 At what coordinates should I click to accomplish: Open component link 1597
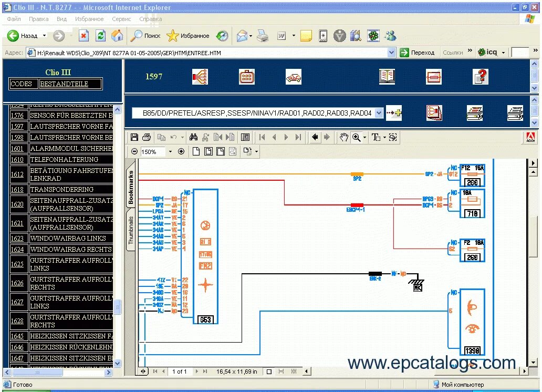pos(17,127)
